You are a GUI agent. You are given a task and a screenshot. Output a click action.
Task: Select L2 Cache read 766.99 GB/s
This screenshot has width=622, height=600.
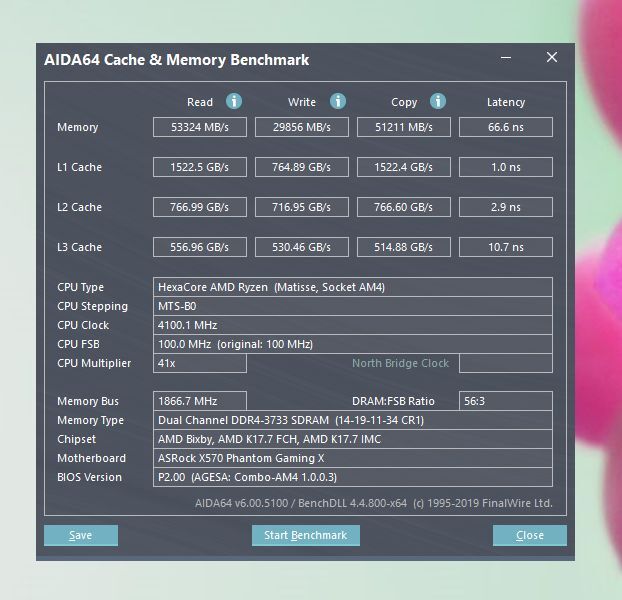[200, 207]
